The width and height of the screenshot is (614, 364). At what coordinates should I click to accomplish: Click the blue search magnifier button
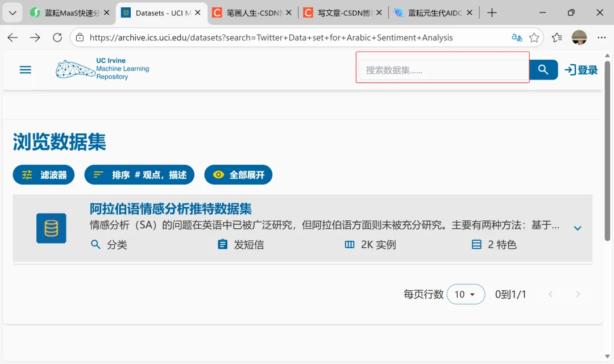tap(543, 70)
